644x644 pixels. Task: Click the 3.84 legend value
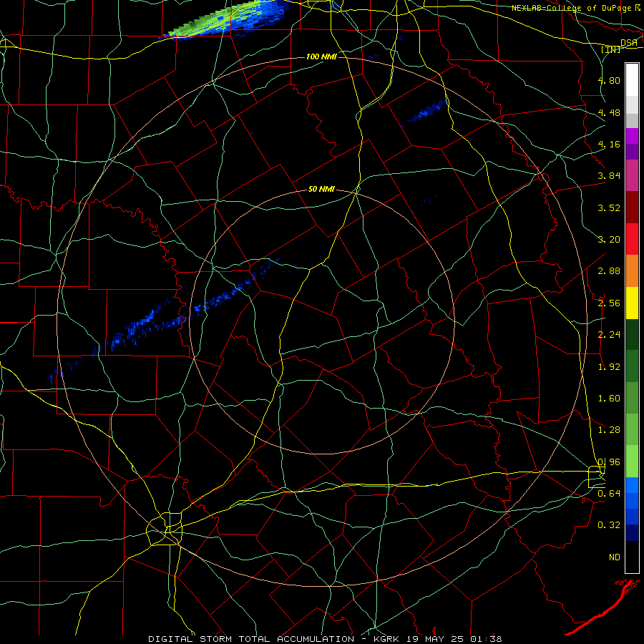(x=609, y=176)
